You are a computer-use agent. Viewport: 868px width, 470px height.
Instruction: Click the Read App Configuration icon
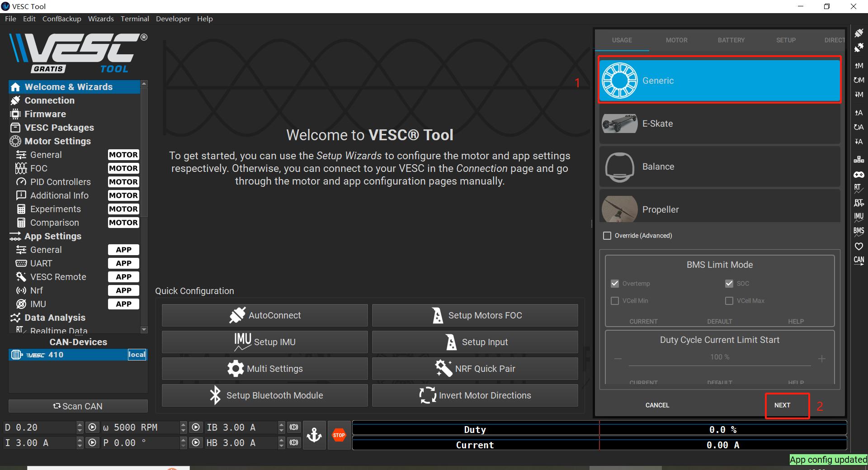click(x=859, y=113)
